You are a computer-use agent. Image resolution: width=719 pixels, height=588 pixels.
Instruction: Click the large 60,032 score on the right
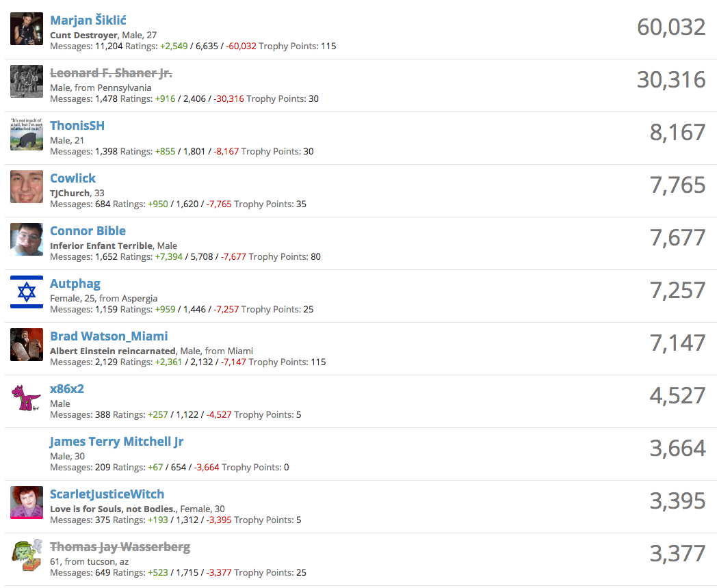pyautogui.click(x=671, y=27)
